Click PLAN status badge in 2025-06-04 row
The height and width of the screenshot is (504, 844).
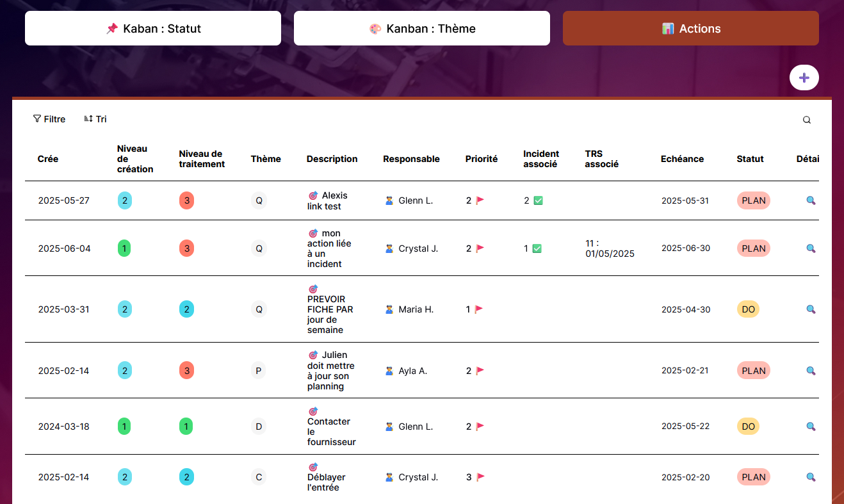click(x=754, y=248)
